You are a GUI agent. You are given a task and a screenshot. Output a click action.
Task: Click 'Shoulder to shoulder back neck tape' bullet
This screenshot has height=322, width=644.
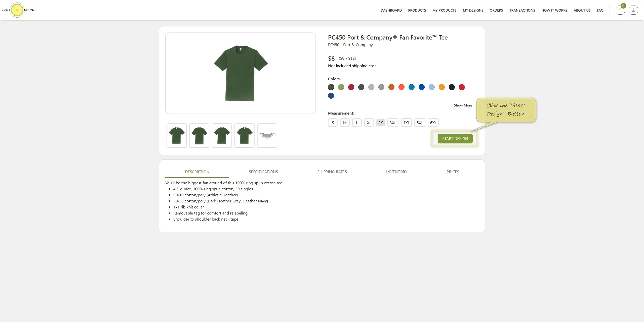tap(206, 219)
